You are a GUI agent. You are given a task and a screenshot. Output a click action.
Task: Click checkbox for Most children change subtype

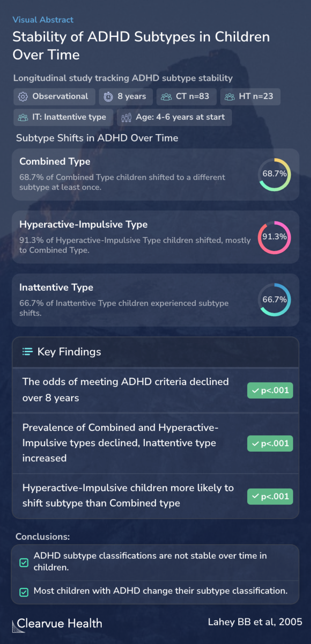click(24, 592)
